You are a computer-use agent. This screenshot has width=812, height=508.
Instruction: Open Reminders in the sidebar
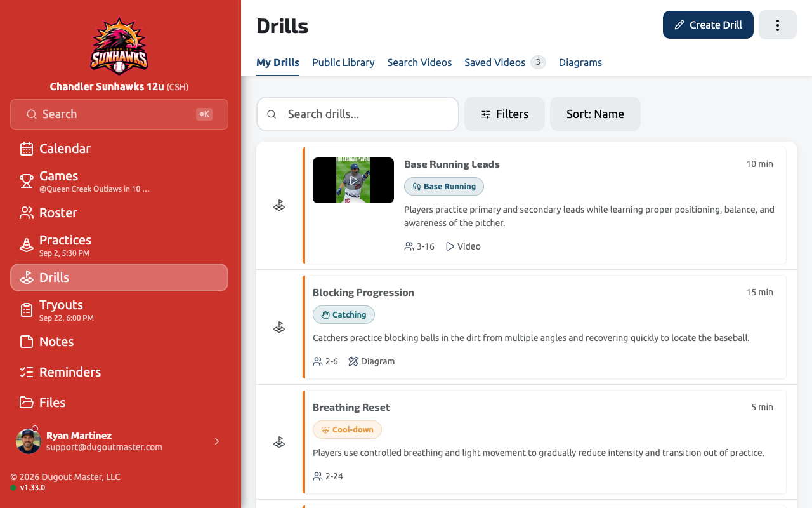(119, 372)
